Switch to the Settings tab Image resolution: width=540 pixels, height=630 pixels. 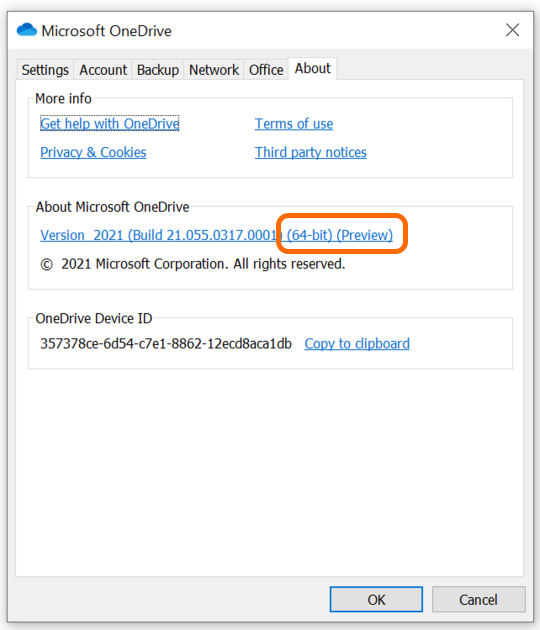coord(45,70)
